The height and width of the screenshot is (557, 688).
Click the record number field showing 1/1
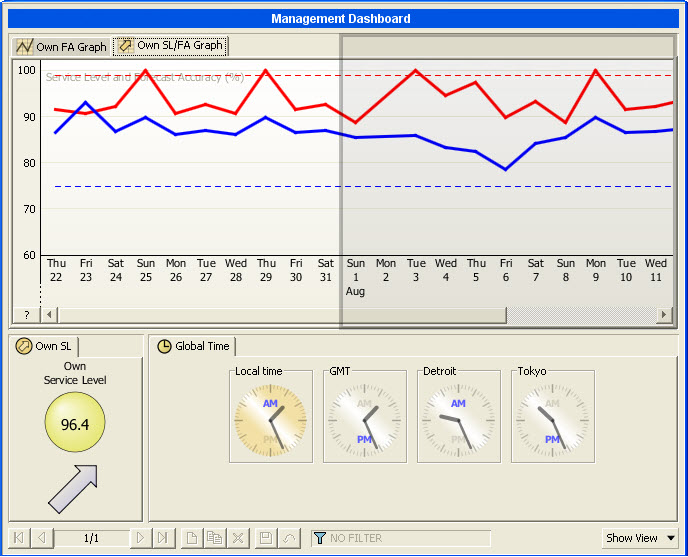click(x=91, y=538)
